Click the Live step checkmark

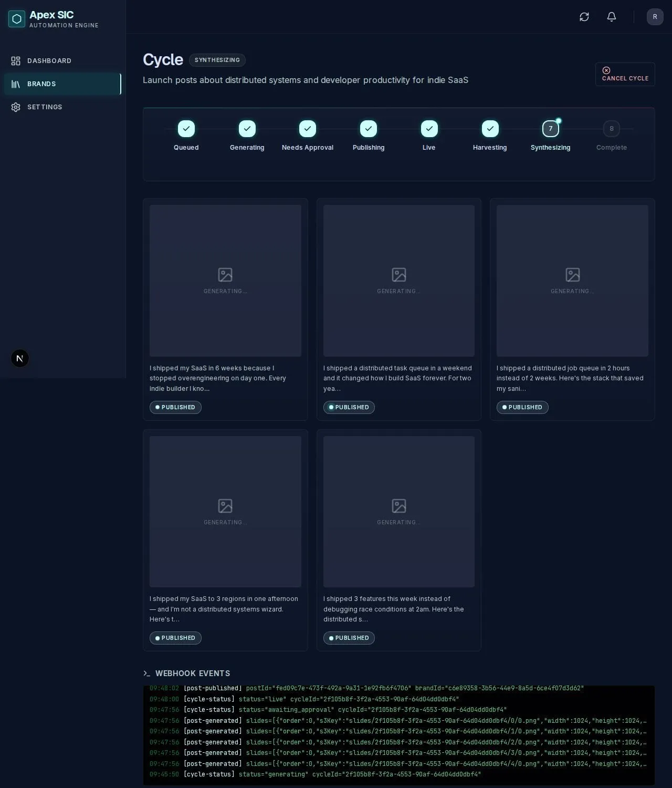(x=429, y=129)
